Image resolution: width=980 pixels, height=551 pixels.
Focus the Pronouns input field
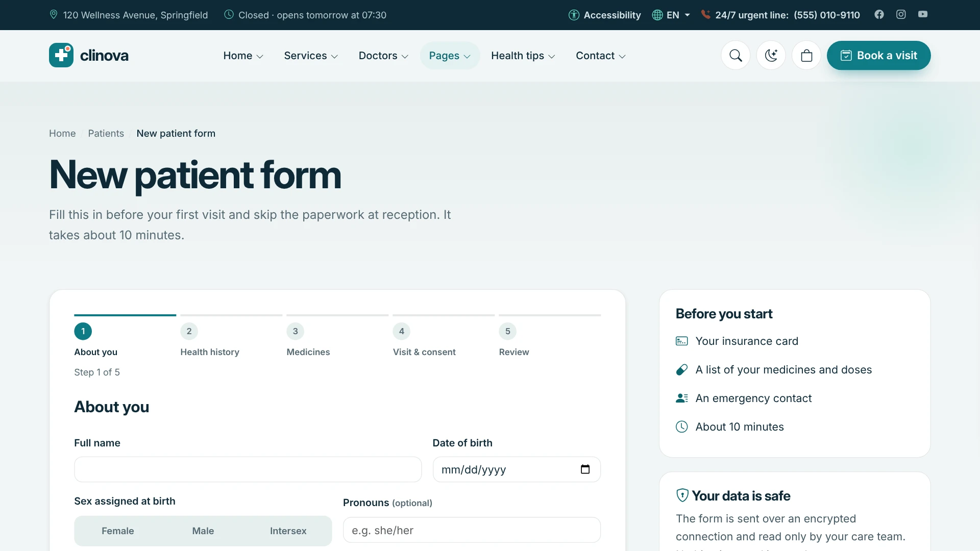pos(472,530)
